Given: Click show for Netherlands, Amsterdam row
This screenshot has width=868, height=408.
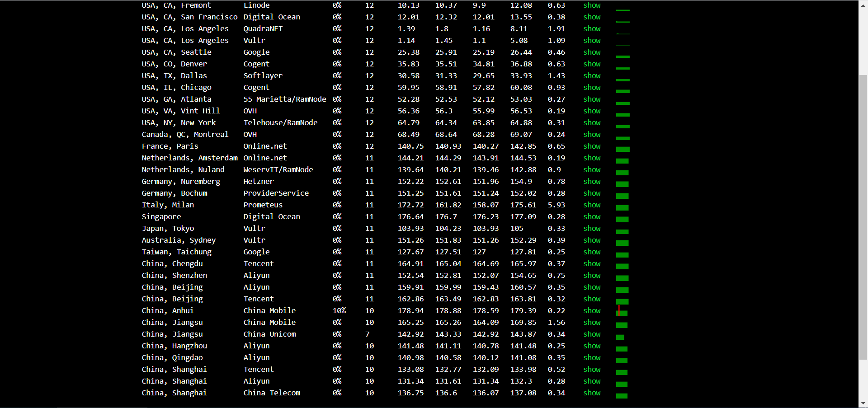Looking at the screenshot, I should coord(592,158).
